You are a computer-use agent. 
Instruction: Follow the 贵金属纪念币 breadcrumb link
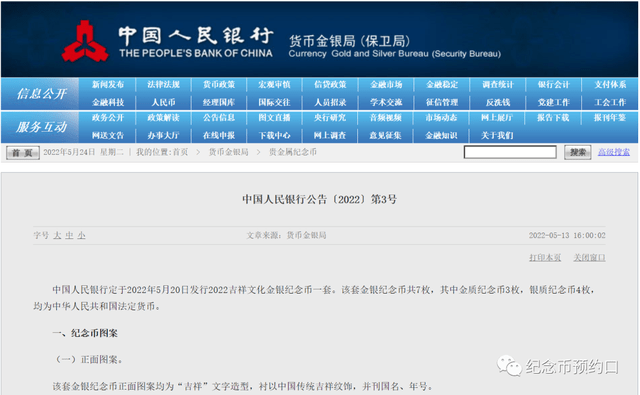293,152
